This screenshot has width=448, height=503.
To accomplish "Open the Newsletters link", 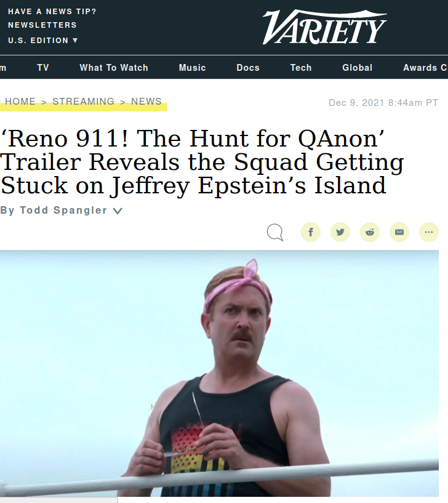I will pos(42,25).
